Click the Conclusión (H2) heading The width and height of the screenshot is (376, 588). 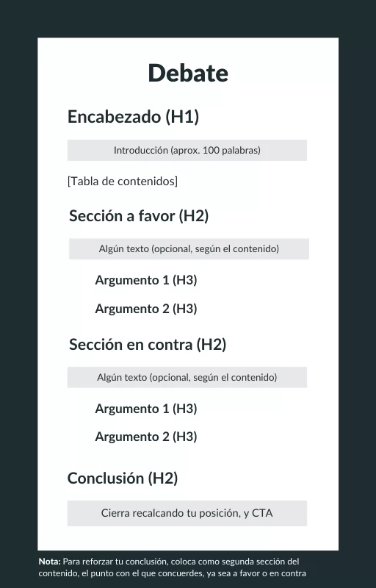[x=123, y=478]
